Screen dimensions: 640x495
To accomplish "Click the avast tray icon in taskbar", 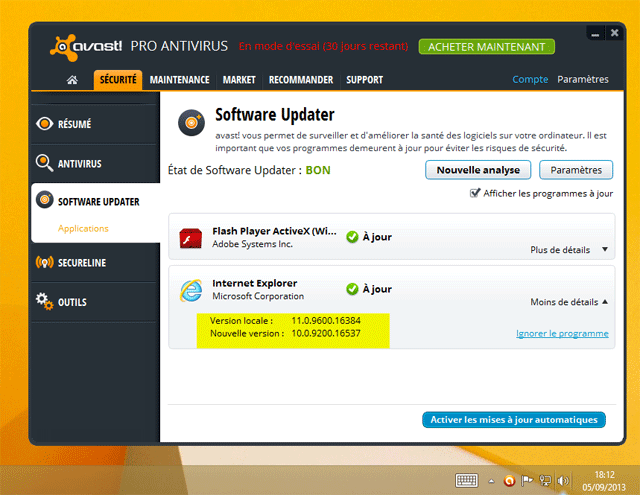I will tap(509, 480).
